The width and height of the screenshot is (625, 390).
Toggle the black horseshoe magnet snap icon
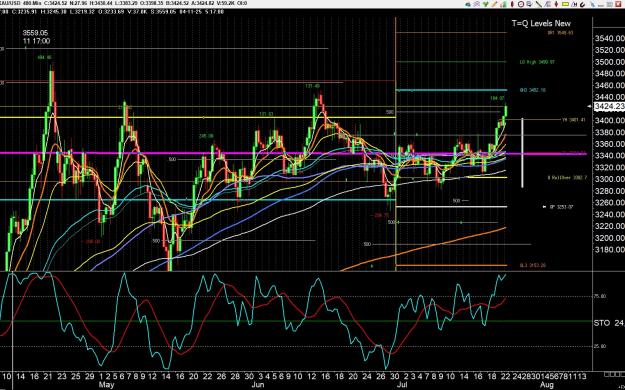(x=583, y=4)
